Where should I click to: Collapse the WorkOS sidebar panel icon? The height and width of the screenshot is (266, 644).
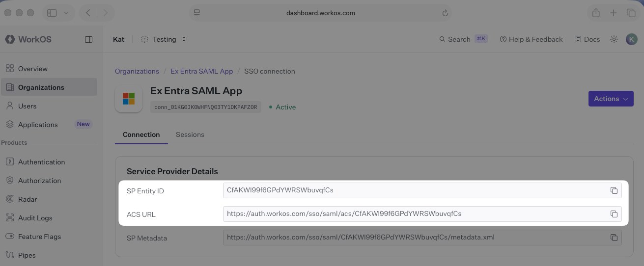click(89, 39)
